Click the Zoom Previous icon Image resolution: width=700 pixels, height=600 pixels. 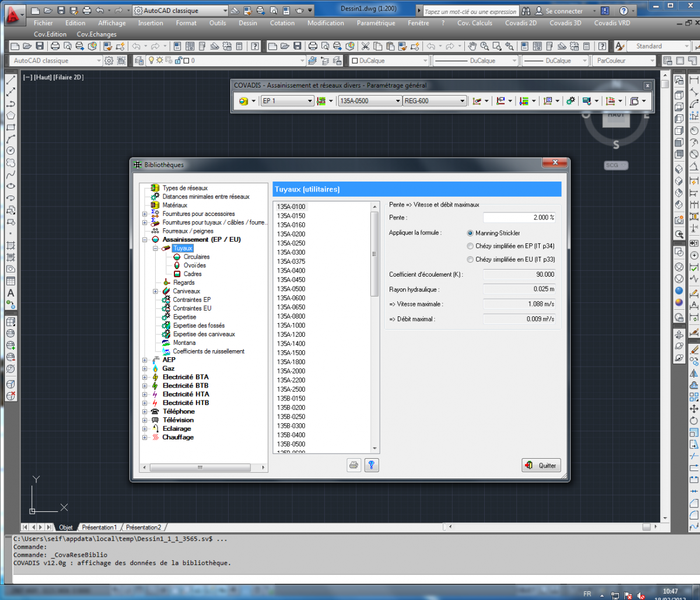point(509,46)
